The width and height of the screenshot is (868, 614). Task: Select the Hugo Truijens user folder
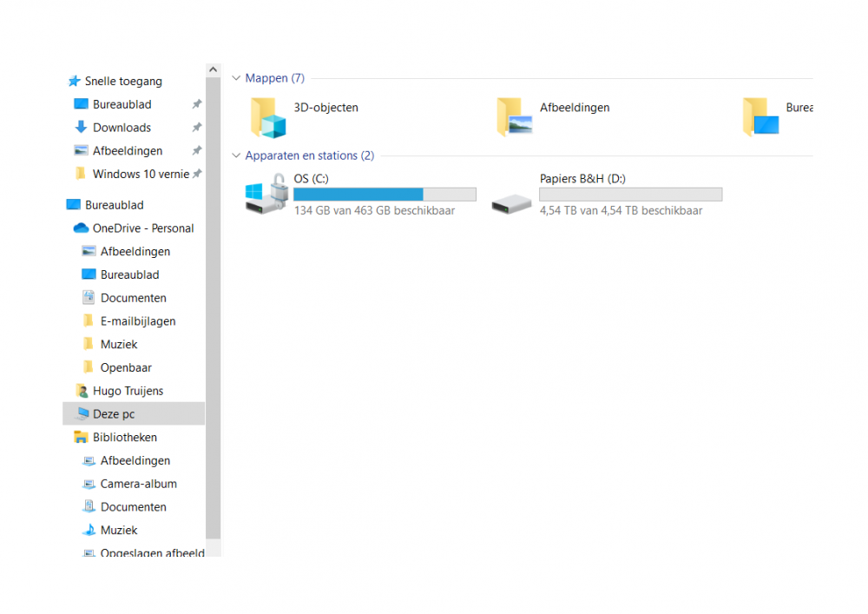(128, 390)
